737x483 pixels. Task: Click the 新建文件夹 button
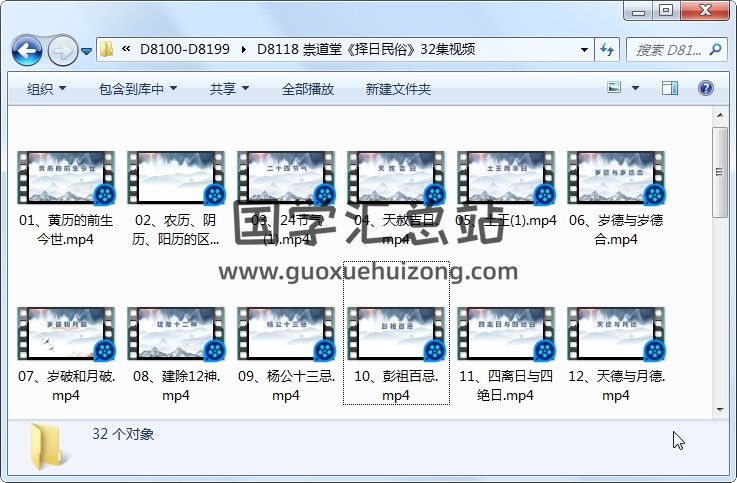[398, 89]
